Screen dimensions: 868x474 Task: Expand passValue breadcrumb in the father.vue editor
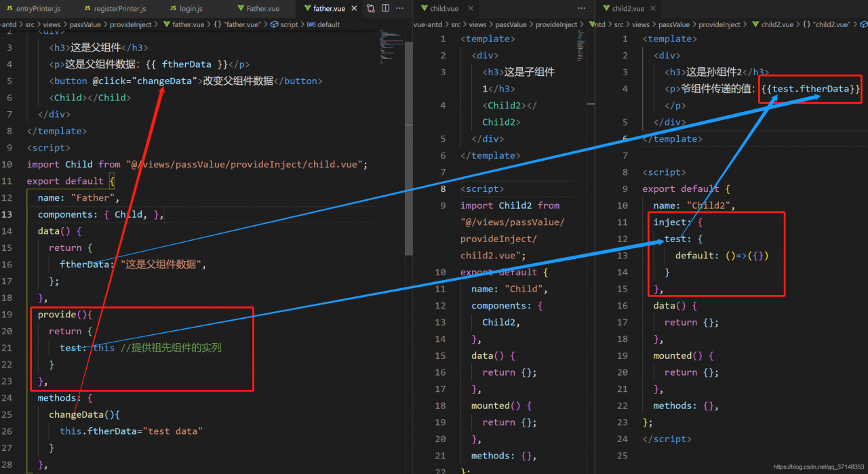[83, 24]
